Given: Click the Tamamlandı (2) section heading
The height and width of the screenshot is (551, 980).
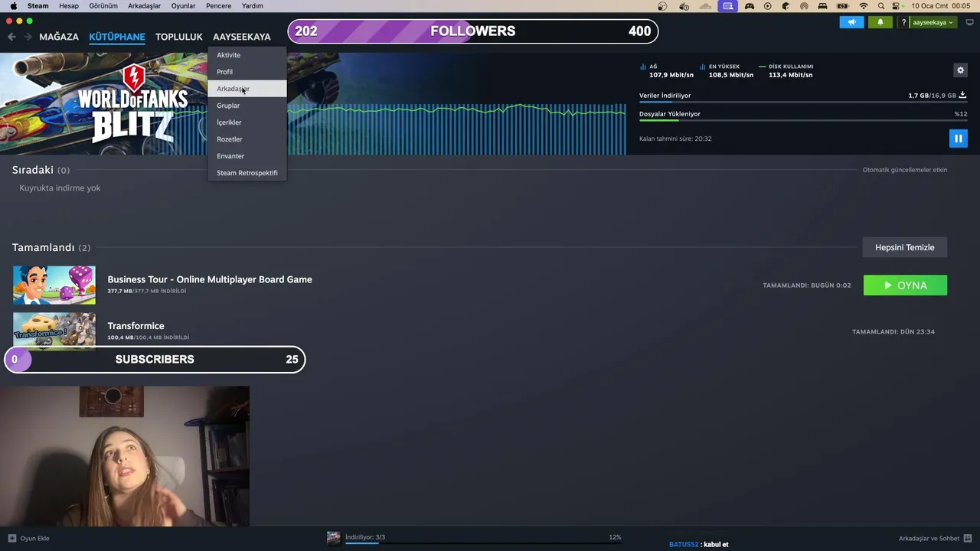Looking at the screenshot, I should pos(51,247).
